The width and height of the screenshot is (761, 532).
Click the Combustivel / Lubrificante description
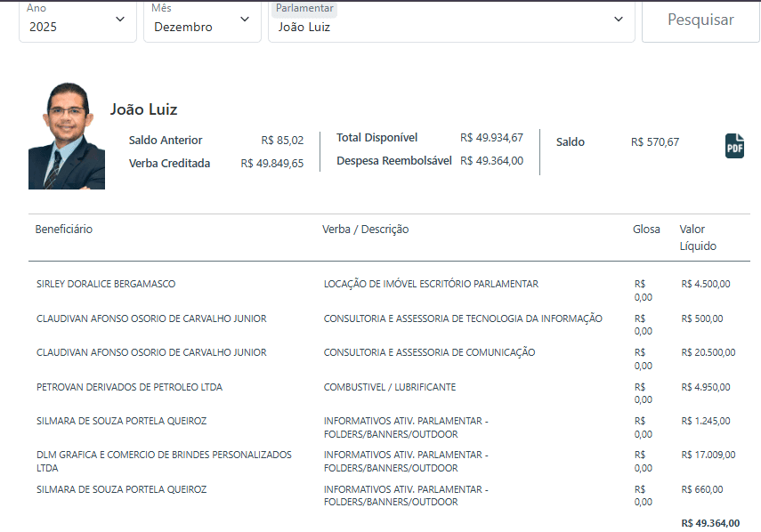[389, 387]
